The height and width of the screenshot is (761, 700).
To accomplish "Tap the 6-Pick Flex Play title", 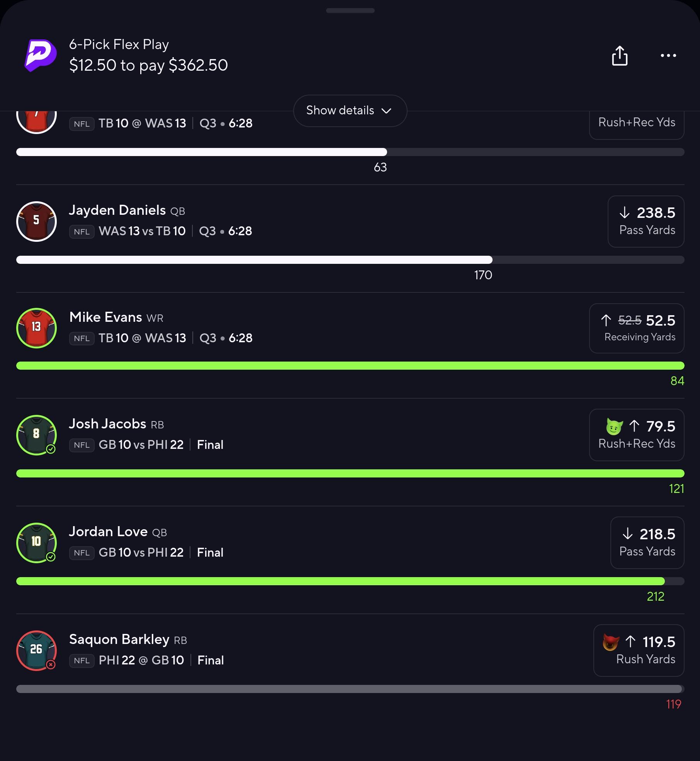I will [x=119, y=44].
